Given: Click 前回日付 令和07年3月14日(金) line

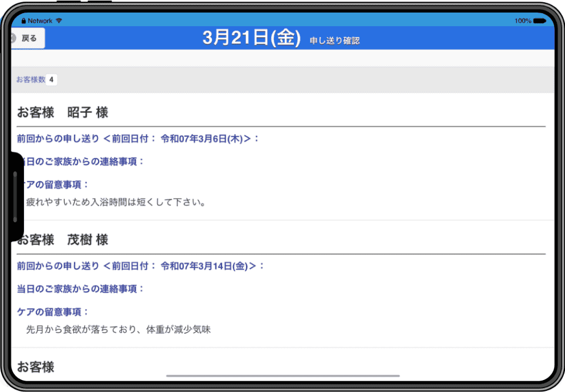Looking at the screenshot, I should [x=141, y=266].
